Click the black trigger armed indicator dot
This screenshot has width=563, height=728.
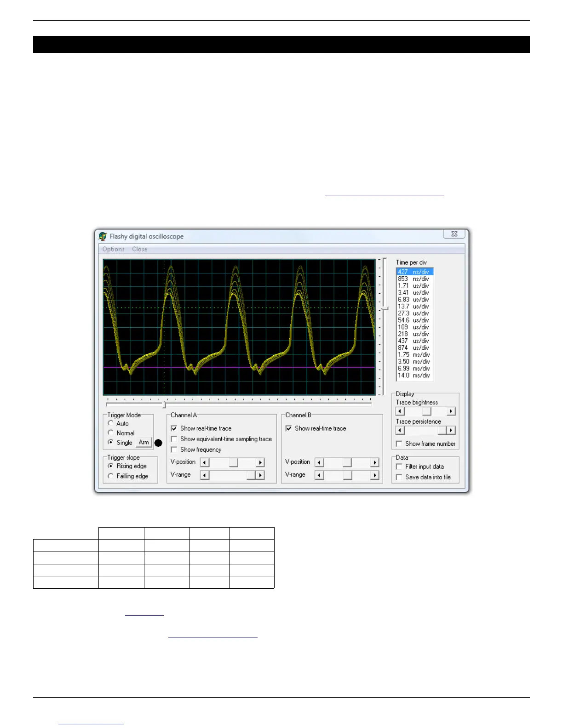click(x=158, y=443)
